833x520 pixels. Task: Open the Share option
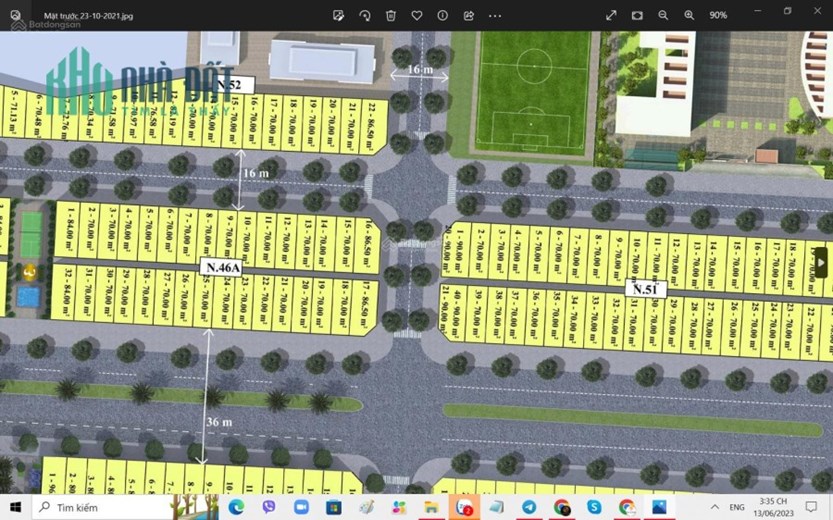tap(469, 15)
